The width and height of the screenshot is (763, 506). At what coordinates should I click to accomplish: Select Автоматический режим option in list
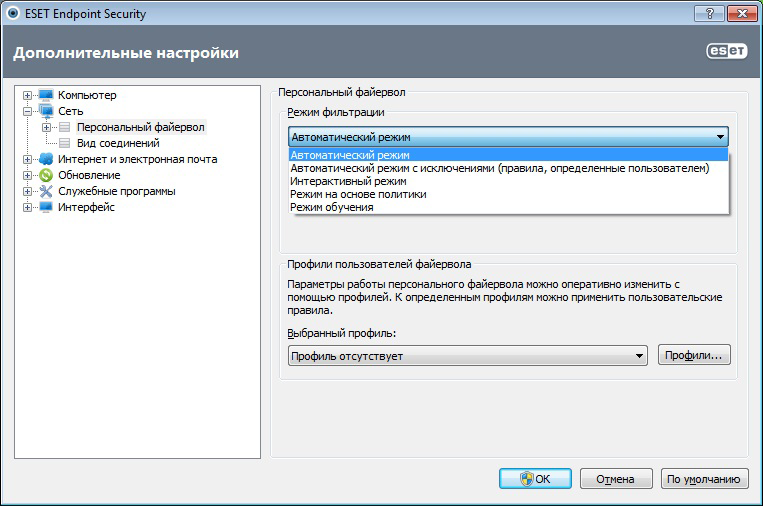click(x=509, y=155)
